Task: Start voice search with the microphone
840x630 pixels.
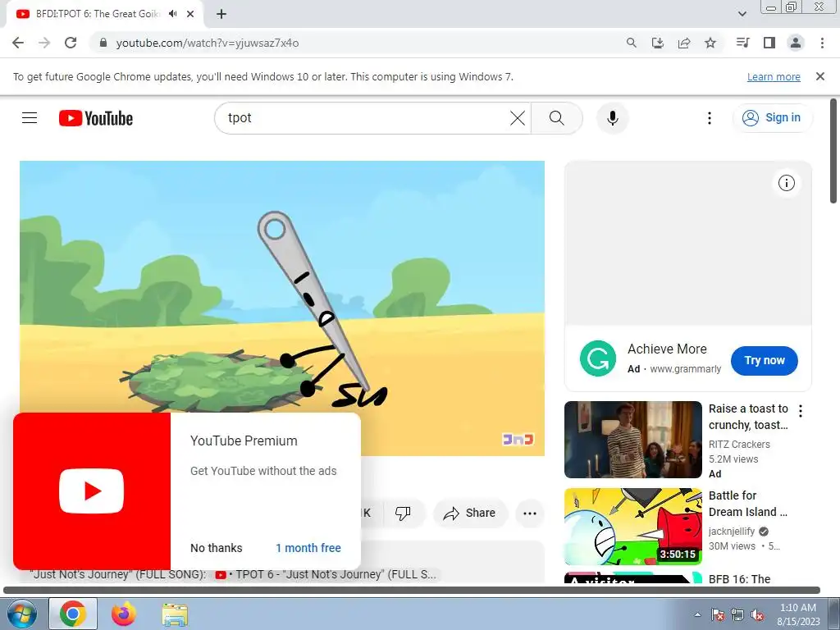Action: (612, 118)
